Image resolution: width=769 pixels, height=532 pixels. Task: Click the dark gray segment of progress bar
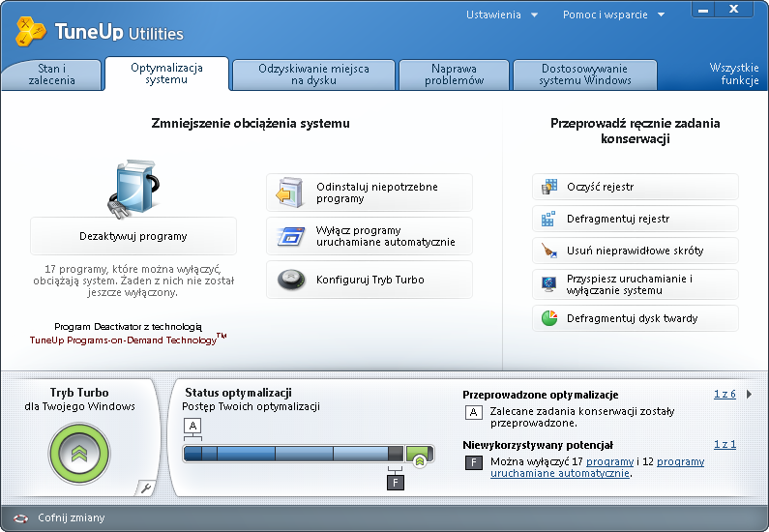[x=396, y=454]
